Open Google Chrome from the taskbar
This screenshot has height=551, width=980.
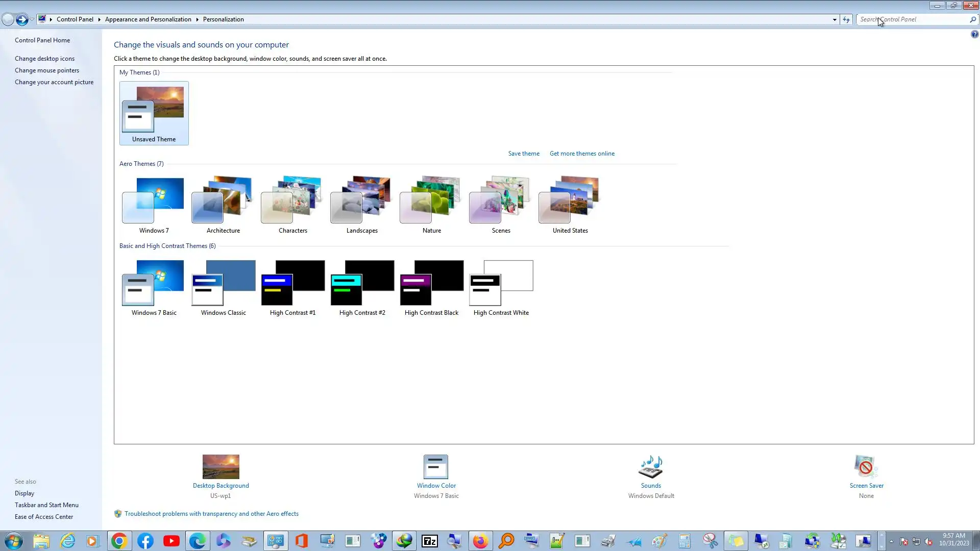119,541
